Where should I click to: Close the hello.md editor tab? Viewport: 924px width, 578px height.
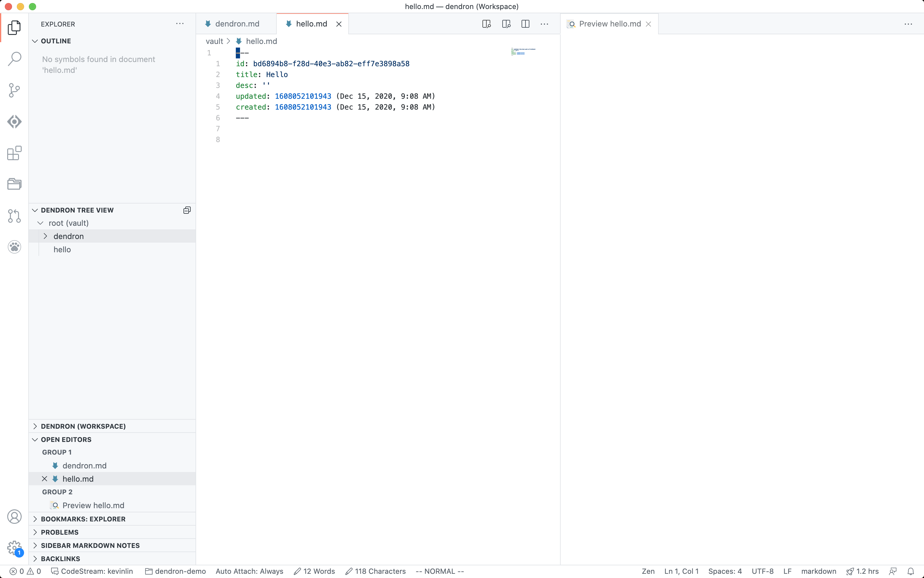pyautogui.click(x=339, y=24)
